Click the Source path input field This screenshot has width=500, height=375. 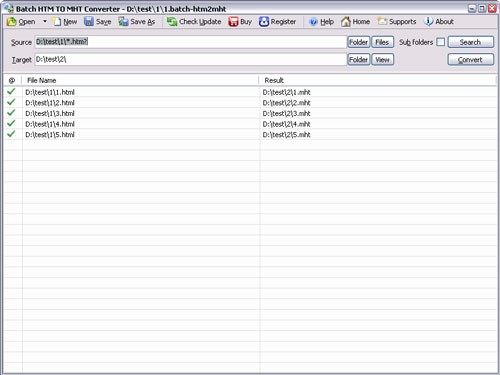191,42
